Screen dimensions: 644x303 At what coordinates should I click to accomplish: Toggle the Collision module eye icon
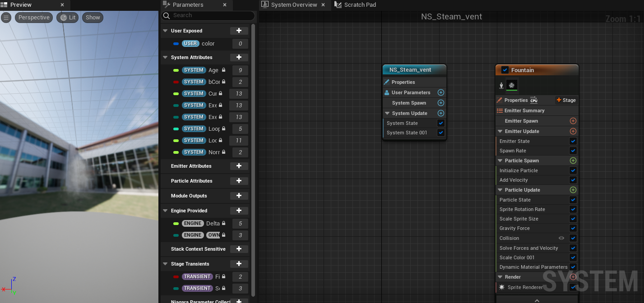coord(561,238)
